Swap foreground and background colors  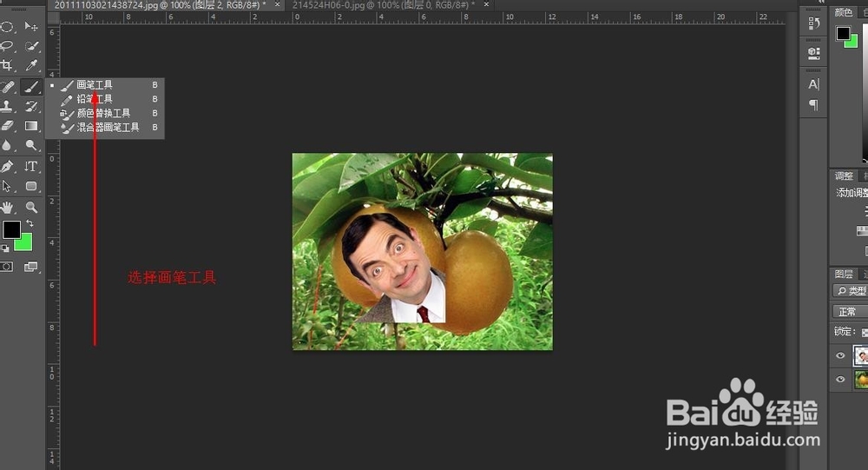point(30,223)
